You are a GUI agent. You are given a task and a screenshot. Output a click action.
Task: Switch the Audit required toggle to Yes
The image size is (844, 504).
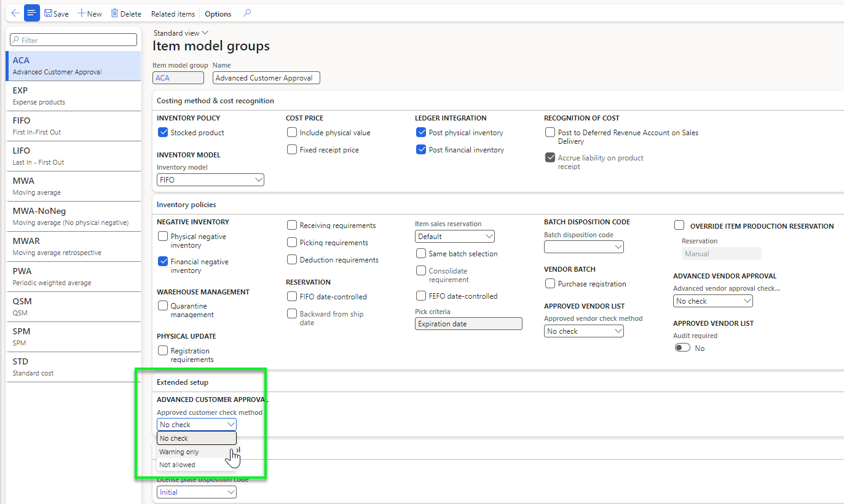(682, 347)
